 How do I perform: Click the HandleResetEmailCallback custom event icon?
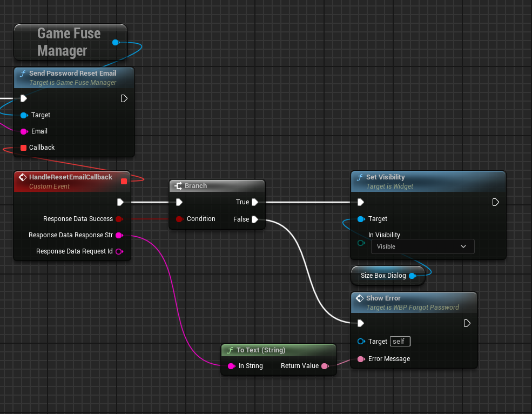pos(23,177)
